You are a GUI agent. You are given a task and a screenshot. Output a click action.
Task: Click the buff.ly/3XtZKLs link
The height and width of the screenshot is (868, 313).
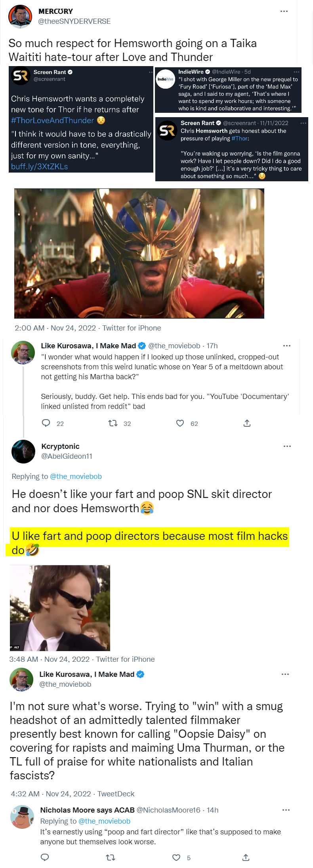pos(39,167)
